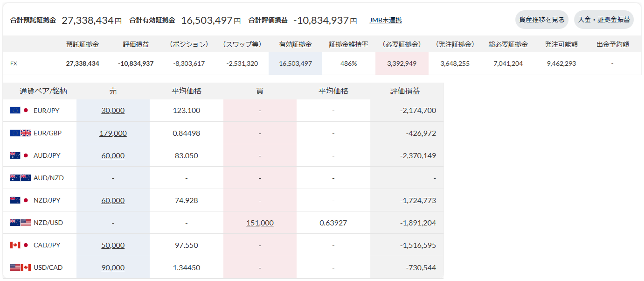Viewport: 644px width, 281px height.
Task: Click the USD/CAD flag icons
Action: pyautogui.click(x=20, y=267)
